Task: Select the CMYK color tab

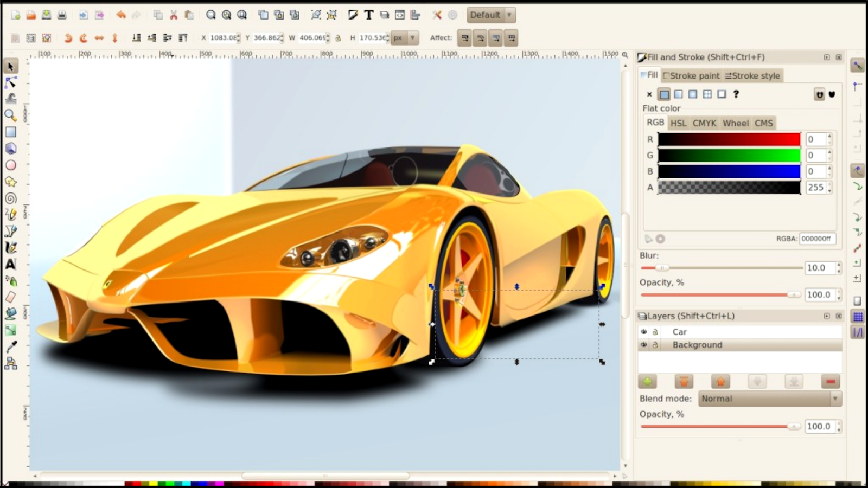Action: 704,123
